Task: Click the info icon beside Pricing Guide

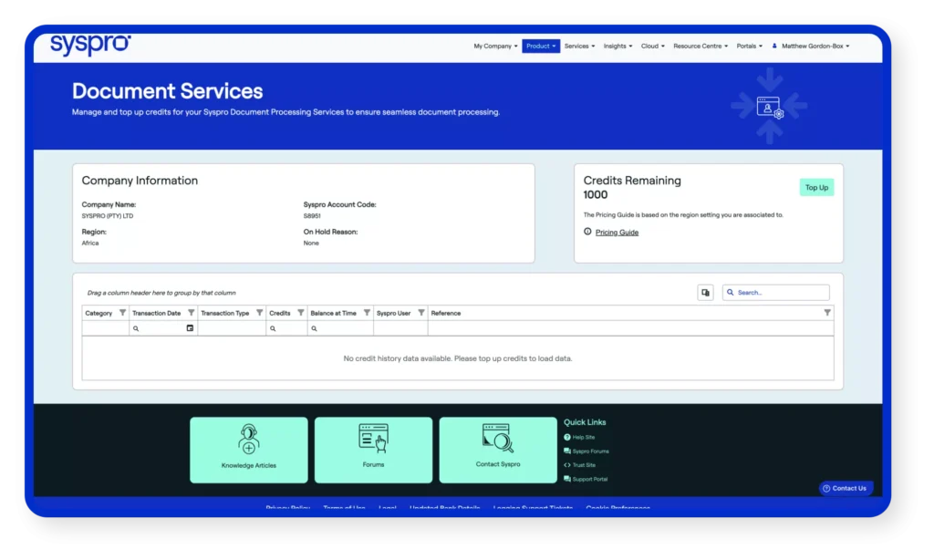Action: pos(587,232)
